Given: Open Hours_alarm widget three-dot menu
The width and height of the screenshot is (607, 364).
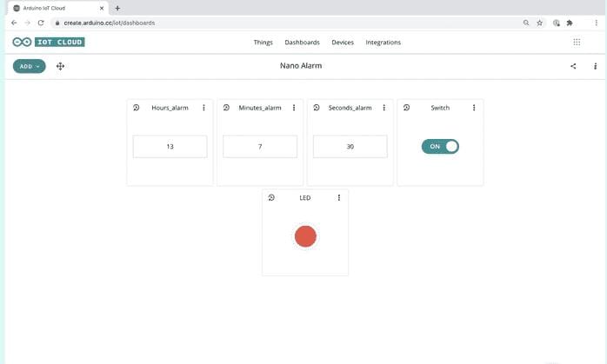Looking at the screenshot, I should [x=203, y=108].
